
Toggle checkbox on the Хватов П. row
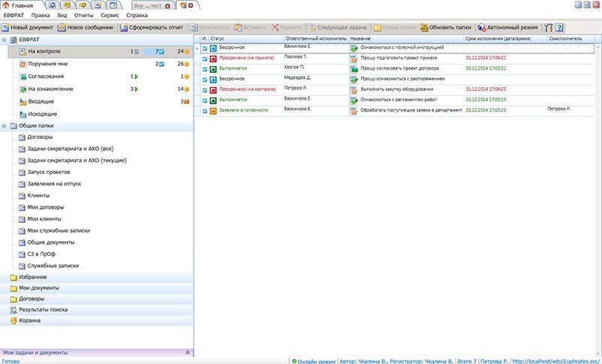(x=205, y=70)
